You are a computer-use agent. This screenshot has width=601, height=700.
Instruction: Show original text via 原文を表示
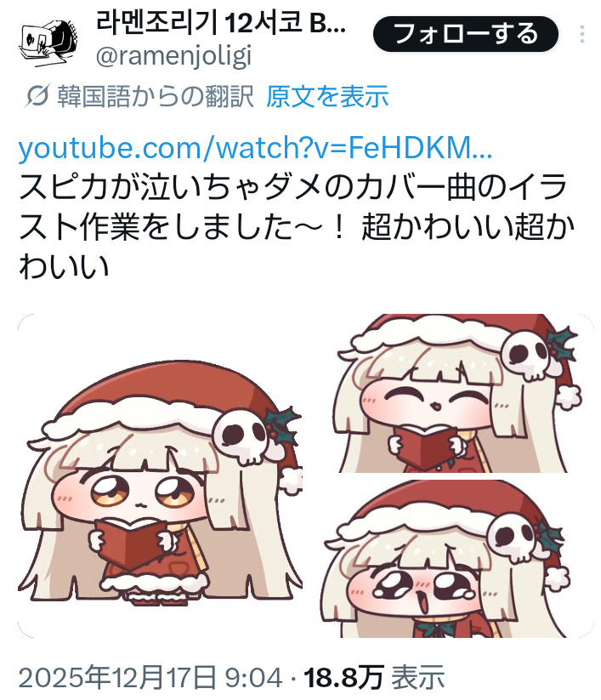[327, 96]
